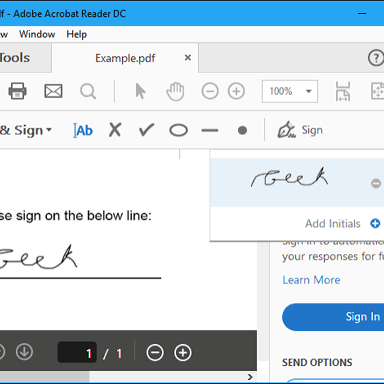Select the arrow Selection tool
The image size is (384, 384).
140,91
